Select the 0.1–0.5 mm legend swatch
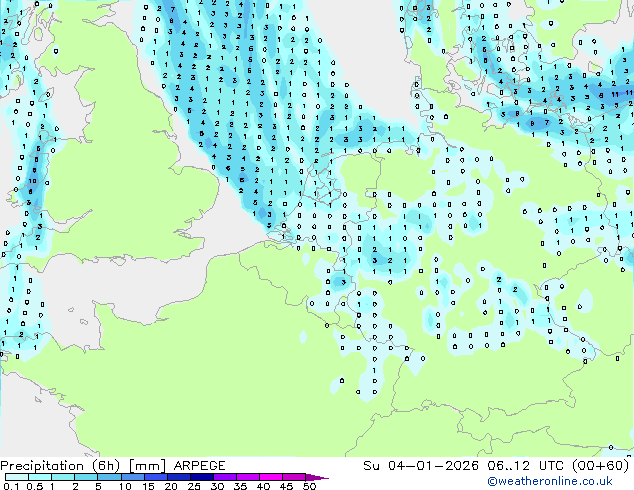 [x=17, y=477]
